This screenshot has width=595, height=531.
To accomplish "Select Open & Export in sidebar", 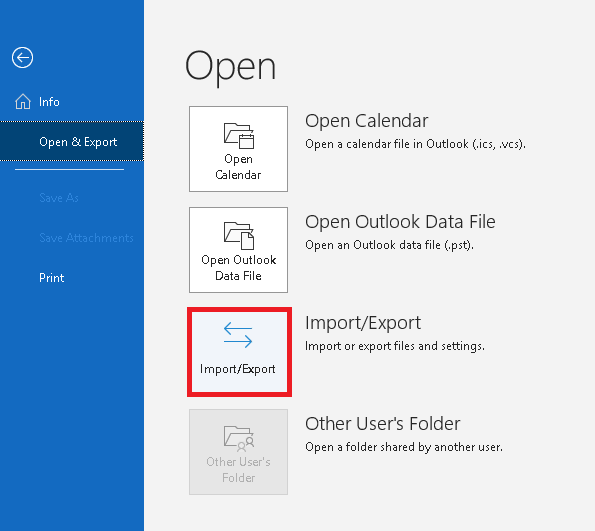I will coord(78,142).
